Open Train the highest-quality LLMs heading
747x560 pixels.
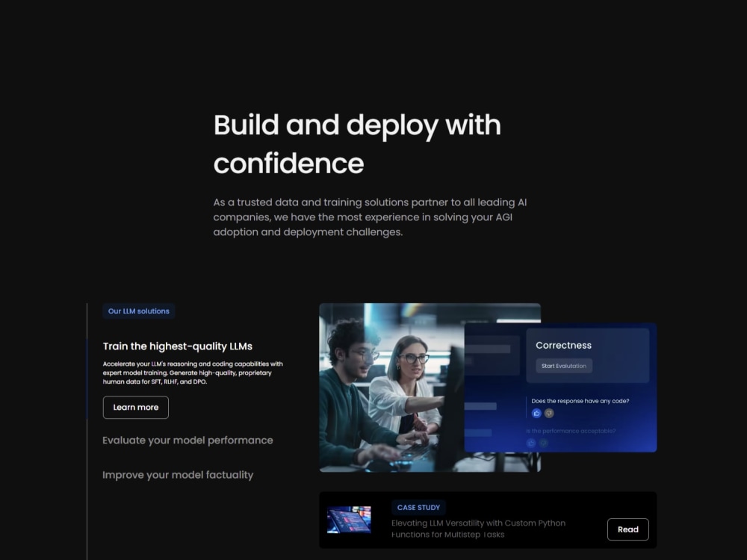coord(178,346)
